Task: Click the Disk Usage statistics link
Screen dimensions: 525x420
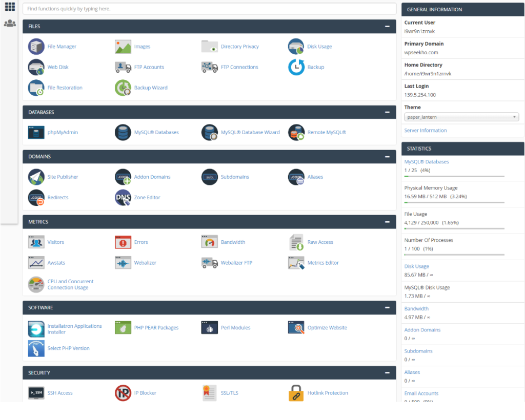Action: (416, 266)
